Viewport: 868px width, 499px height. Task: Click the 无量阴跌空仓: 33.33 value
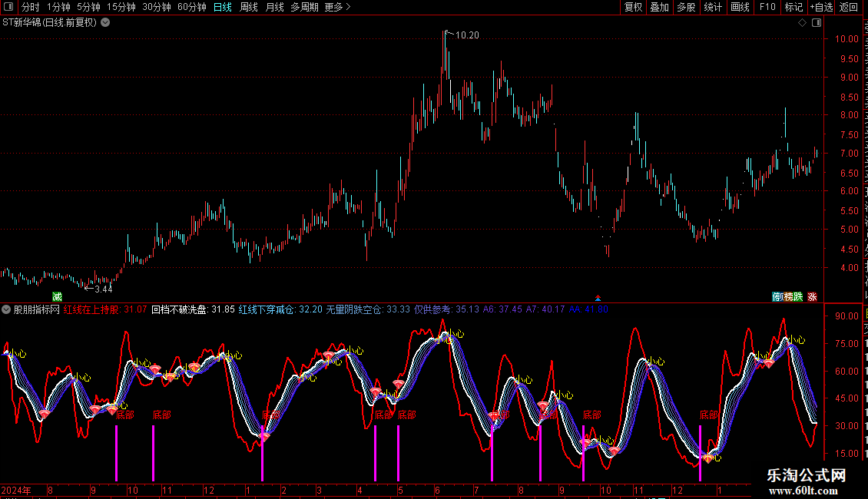tap(368, 309)
